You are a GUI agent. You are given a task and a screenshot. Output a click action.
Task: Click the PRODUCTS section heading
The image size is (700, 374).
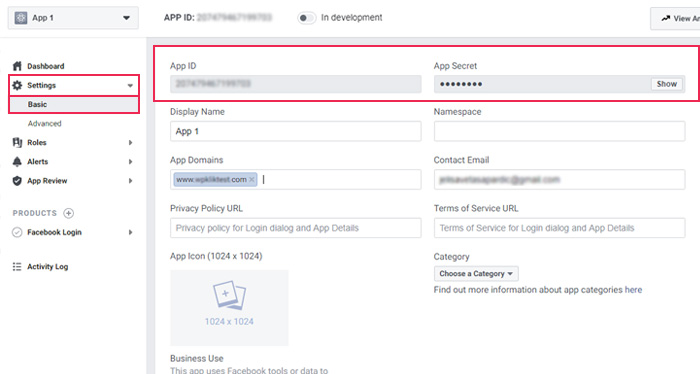tap(34, 213)
